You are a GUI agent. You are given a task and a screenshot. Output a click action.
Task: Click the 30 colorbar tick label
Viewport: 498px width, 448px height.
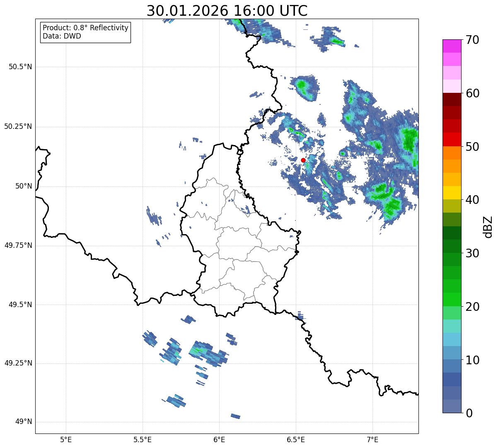[474, 253]
